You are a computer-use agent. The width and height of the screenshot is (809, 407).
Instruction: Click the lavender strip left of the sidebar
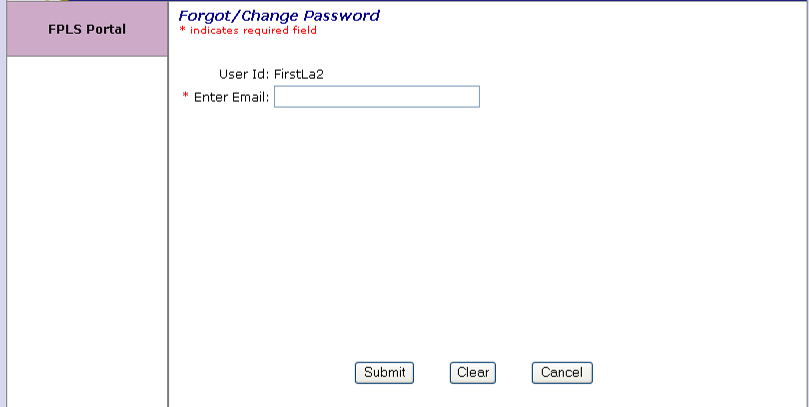[3, 200]
